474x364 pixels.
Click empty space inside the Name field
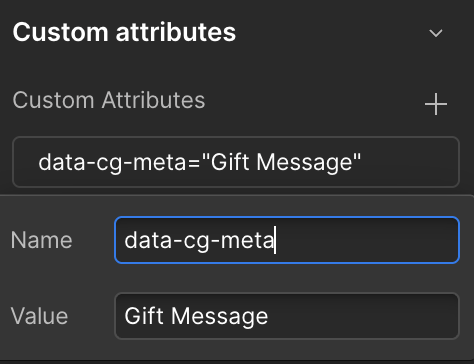click(x=367, y=240)
